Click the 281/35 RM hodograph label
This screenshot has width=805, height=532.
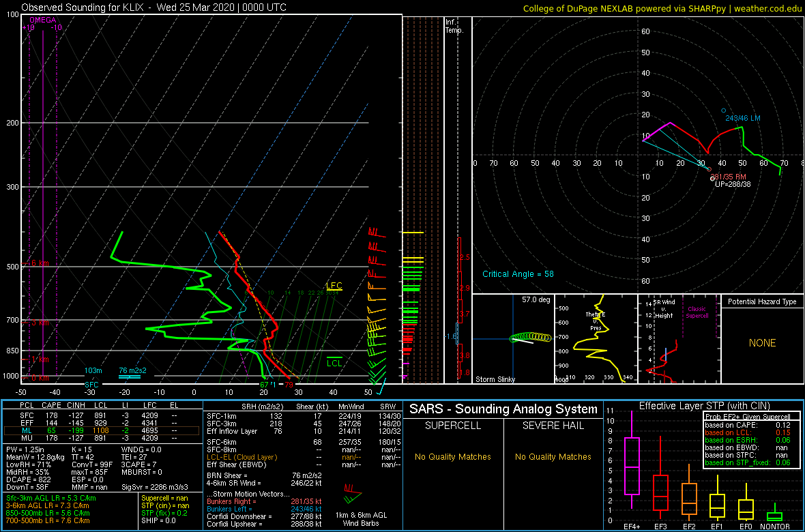pyautogui.click(x=727, y=177)
